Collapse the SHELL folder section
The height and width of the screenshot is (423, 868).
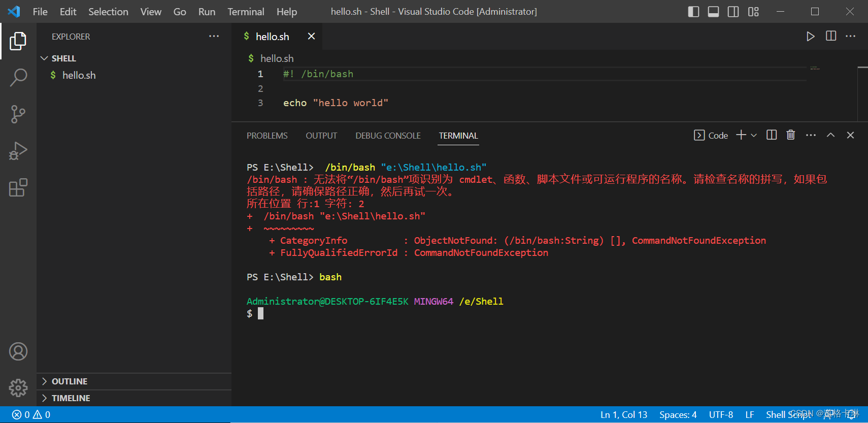[134, 58]
